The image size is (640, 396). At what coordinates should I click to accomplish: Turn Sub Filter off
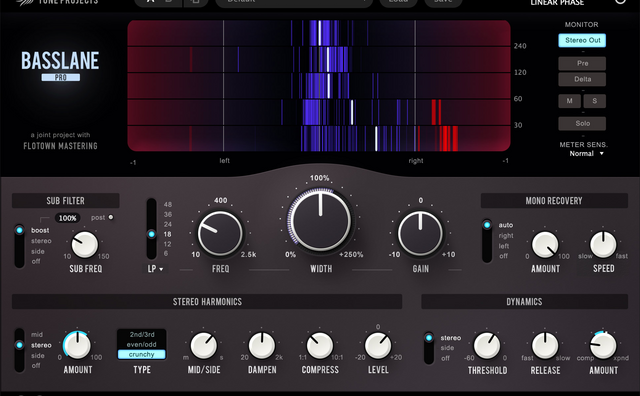point(36,261)
